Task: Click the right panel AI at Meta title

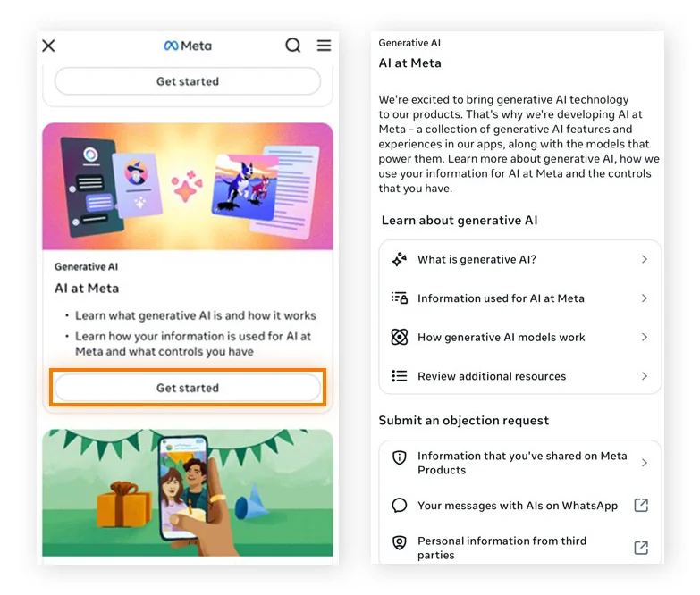Action: pos(409,63)
